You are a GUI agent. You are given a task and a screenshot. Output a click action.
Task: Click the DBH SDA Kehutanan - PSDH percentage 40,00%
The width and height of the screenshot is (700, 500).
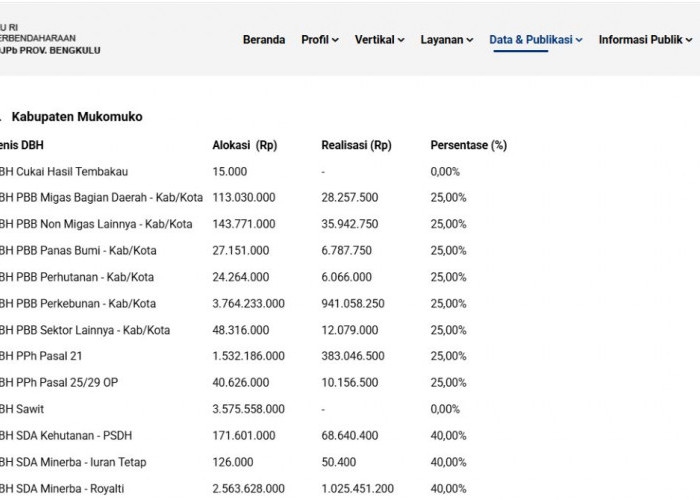[x=448, y=435]
